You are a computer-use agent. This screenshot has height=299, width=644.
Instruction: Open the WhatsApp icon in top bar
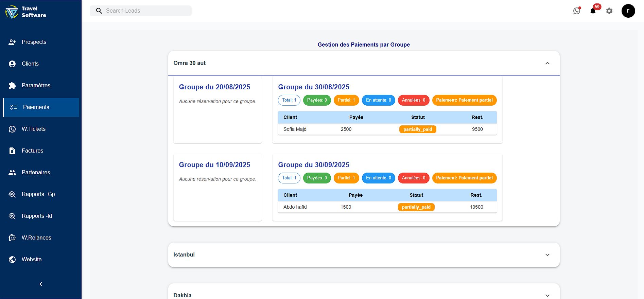click(x=577, y=11)
